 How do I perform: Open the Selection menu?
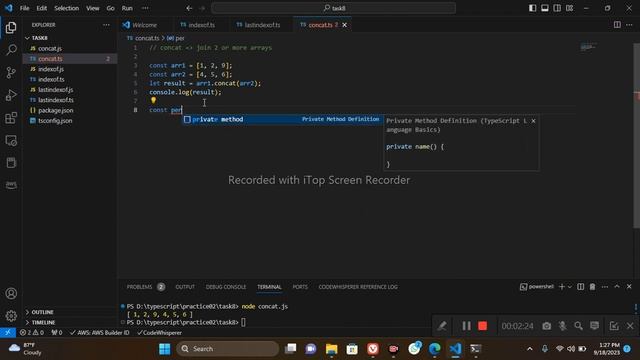coord(67,8)
